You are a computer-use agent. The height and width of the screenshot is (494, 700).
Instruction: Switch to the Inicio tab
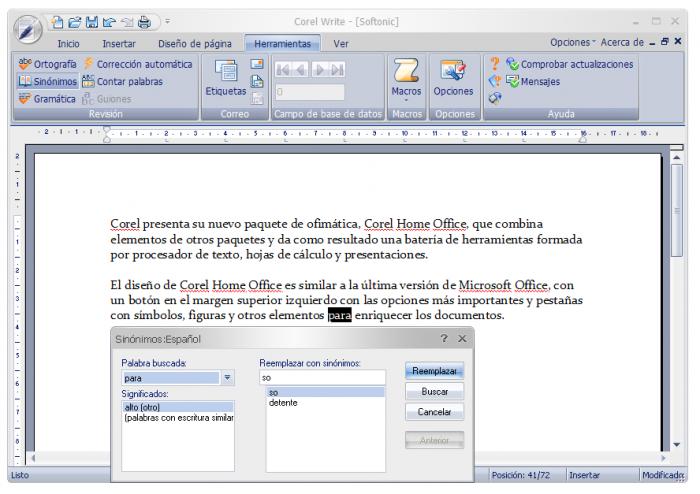point(68,44)
